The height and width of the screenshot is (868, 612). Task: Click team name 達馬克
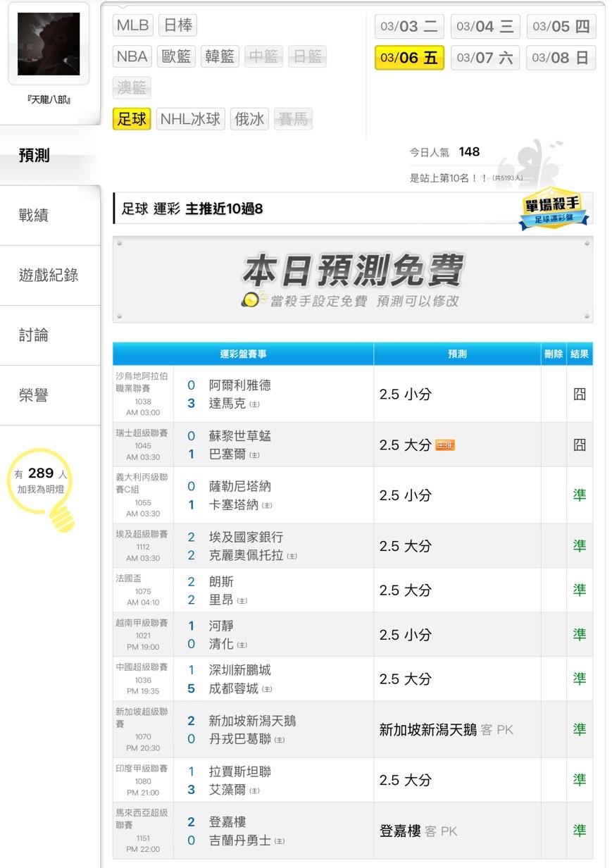point(227,404)
